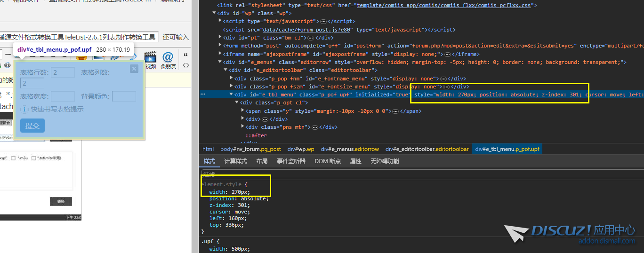Click the .upf selector rule
This screenshot has height=253, width=644.
point(208,241)
